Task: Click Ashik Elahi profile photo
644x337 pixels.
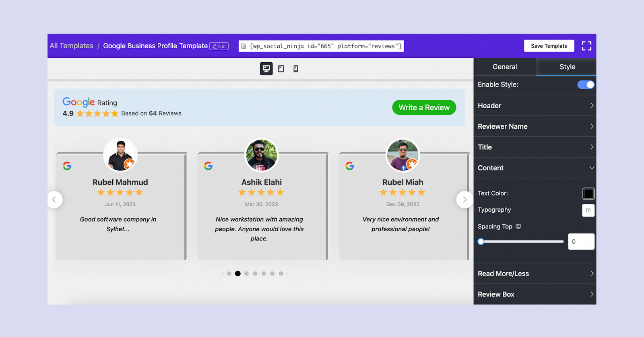Action: (x=262, y=155)
